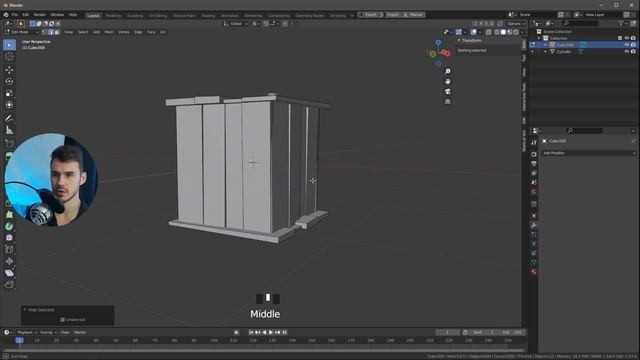Enable edge select mode
Screen dimensions: 640x360
point(51,32)
